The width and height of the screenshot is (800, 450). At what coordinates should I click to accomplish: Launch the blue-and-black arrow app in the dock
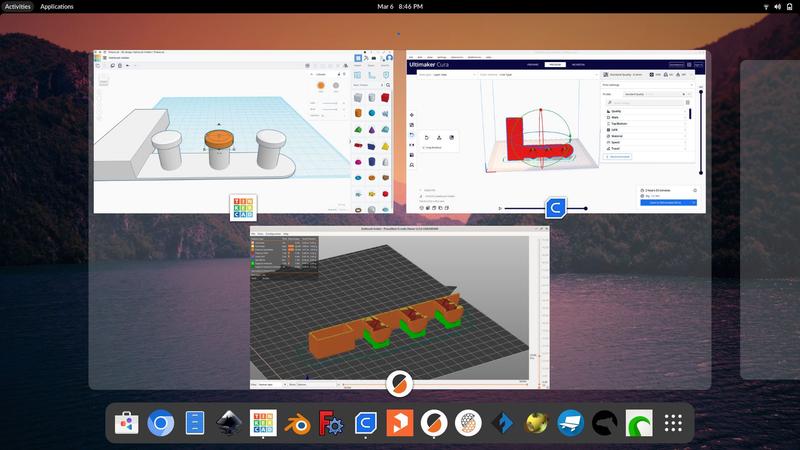503,423
